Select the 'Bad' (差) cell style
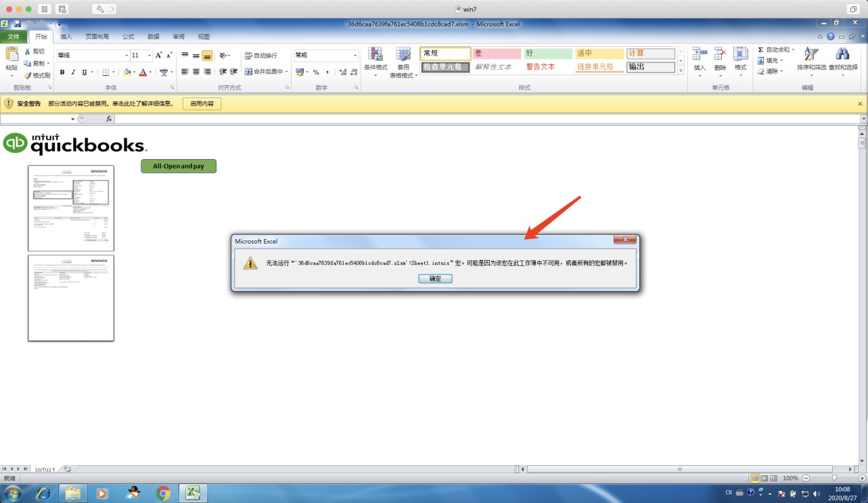Screen dimensions: 868x503 coord(497,53)
